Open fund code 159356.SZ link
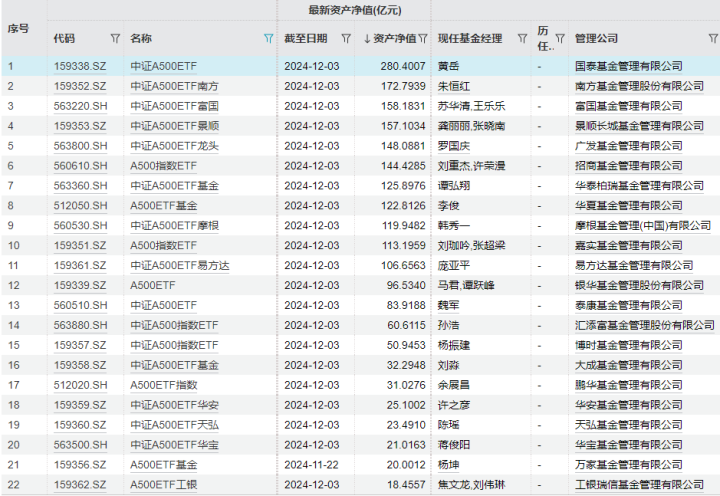Image resolution: width=720 pixels, height=496 pixels. (x=80, y=465)
